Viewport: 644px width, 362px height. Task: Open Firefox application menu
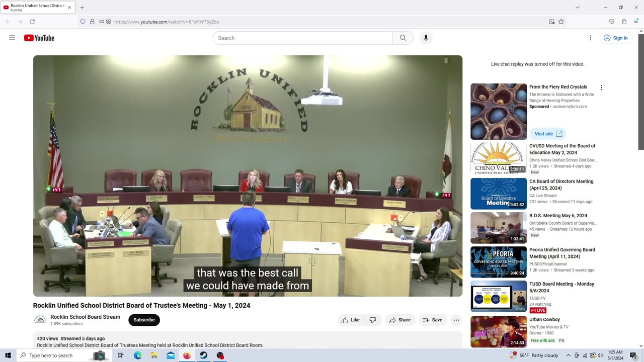tap(636, 22)
